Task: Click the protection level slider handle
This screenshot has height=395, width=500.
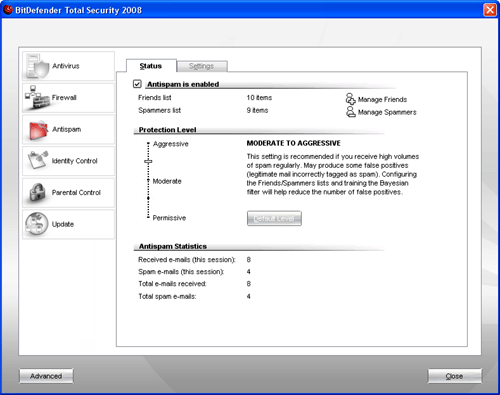Action: click(148, 161)
